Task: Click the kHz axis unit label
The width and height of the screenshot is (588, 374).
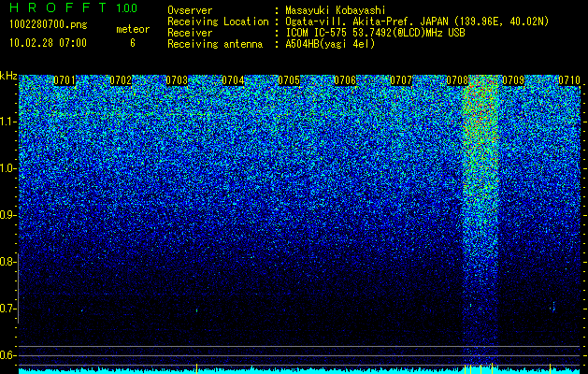Action: pos(8,76)
